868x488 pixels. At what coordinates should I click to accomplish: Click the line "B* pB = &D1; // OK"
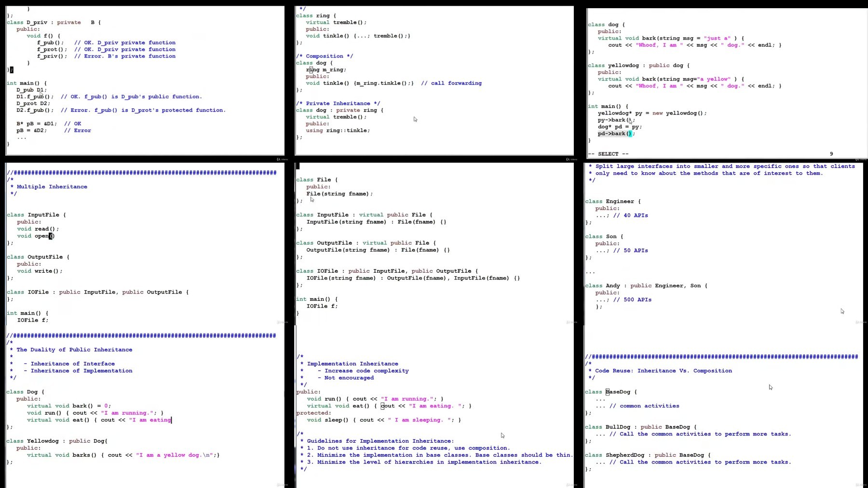[49, 124]
